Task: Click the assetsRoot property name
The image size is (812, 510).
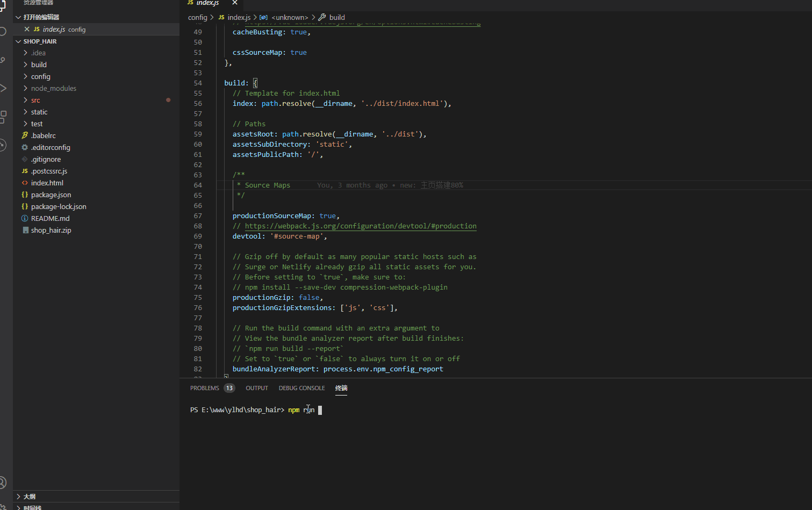Action: [253, 134]
